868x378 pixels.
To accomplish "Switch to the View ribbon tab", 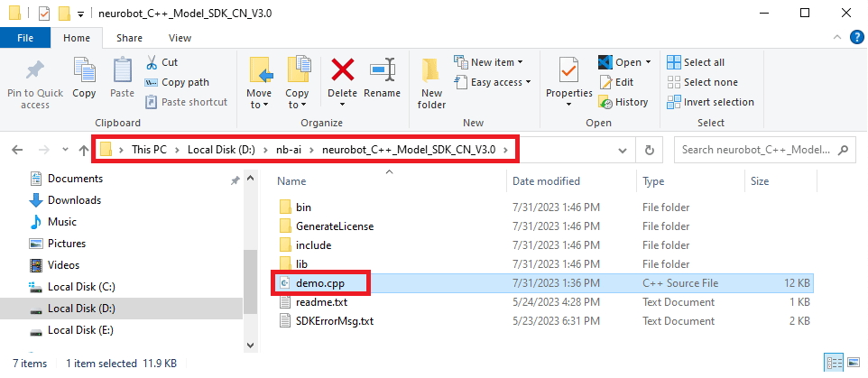I will 180,38.
